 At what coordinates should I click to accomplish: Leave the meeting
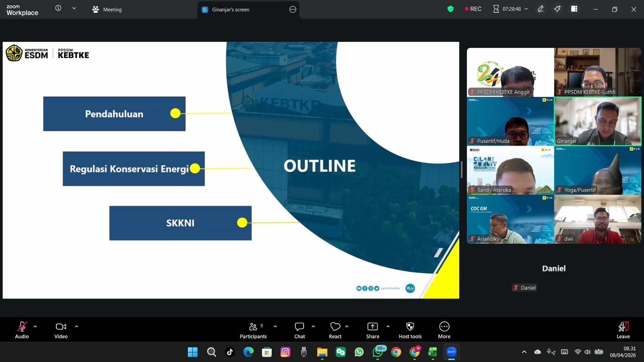623,330
